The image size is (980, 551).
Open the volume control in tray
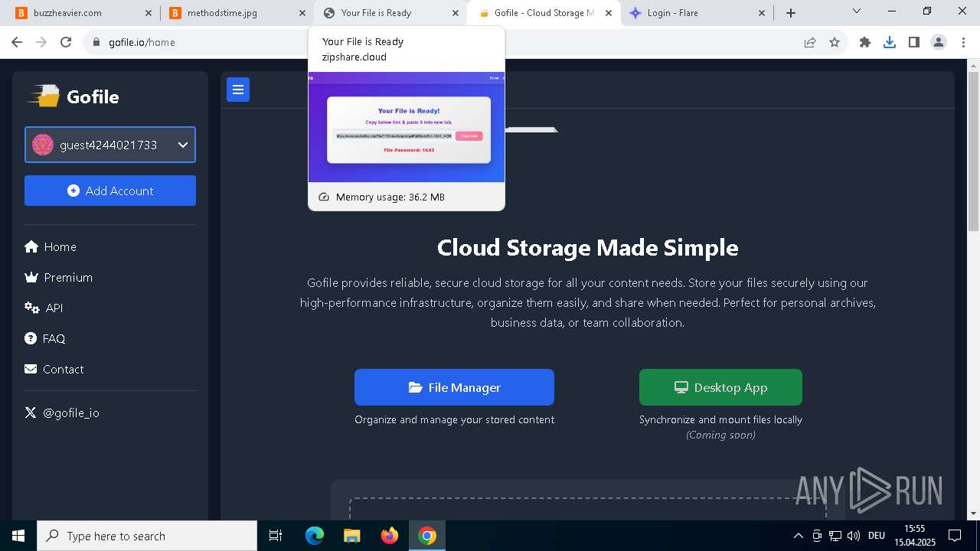click(854, 536)
